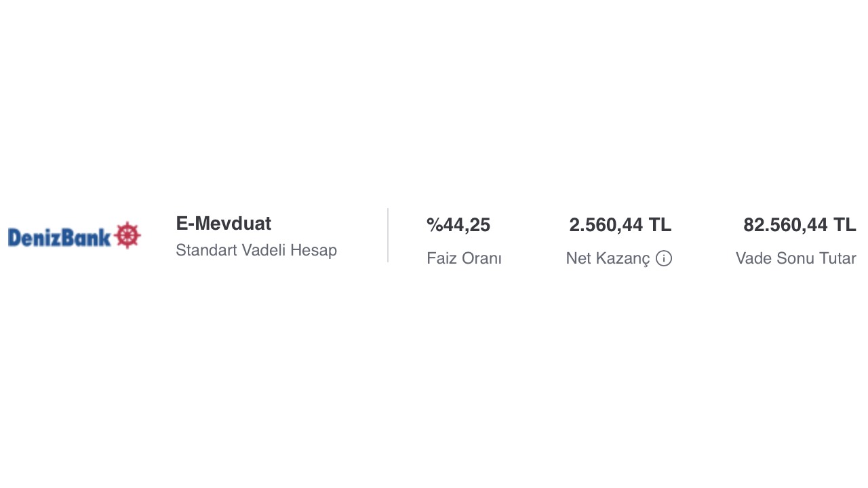This screenshot has height=488, width=868.
Task: Click the vertical divider after E-Mevduat
Action: (388, 235)
